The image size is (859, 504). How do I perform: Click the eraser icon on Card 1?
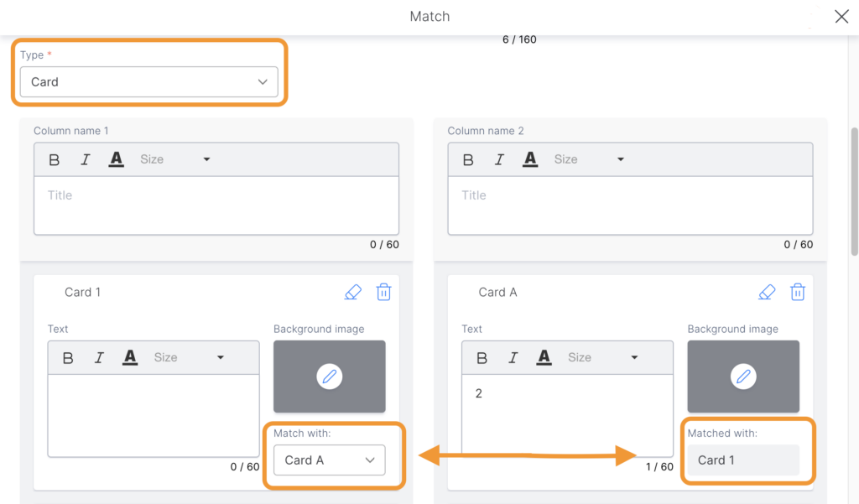(353, 292)
